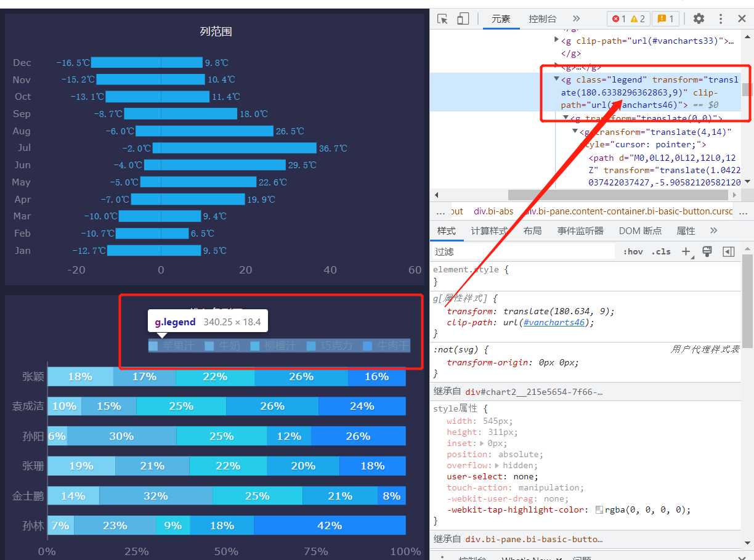Viewport: 754px width, 560px height.
Task: Click 张珊's 19% bar segment
Action: [81, 466]
